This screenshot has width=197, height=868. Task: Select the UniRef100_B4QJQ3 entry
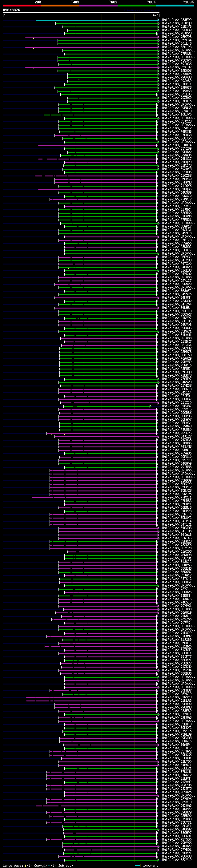(177, 528)
